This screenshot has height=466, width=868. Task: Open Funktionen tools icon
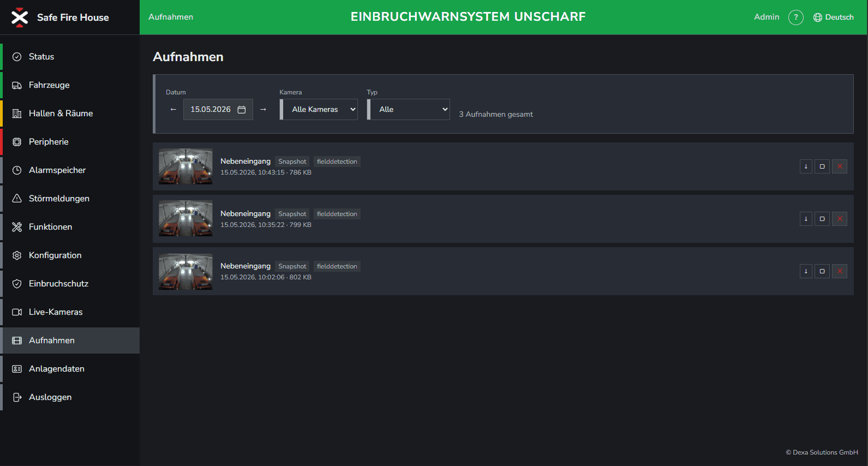coord(17,227)
